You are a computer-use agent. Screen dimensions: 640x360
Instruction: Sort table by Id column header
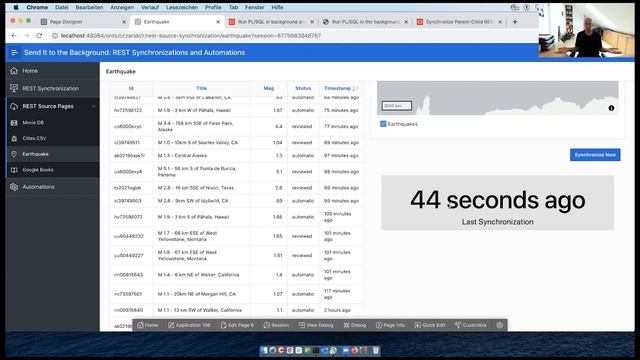131,88
